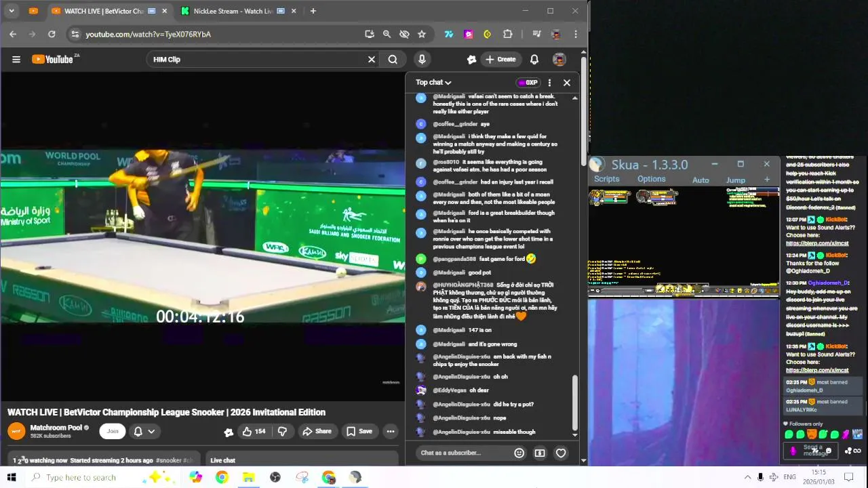Dislike the video with thumbs down
Viewport: 868px width, 488px height.
[x=282, y=431]
